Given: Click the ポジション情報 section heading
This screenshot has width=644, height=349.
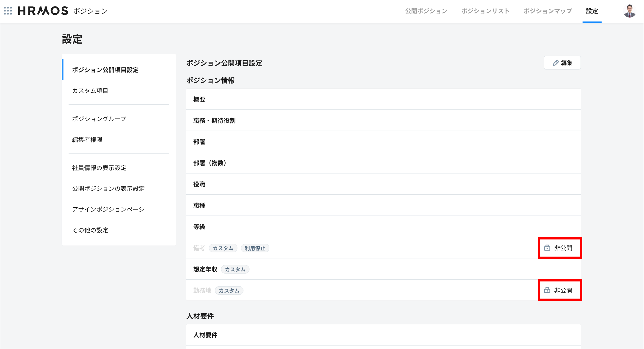Looking at the screenshot, I should (x=210, y=80).
